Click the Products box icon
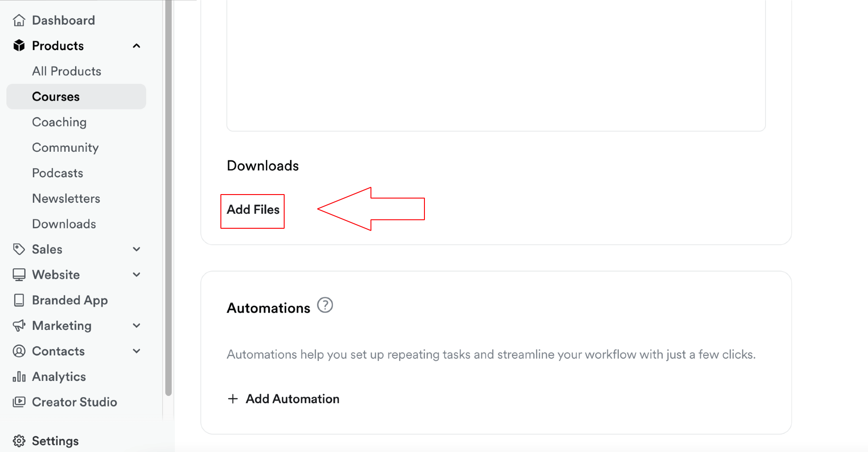The width and height of the screenshot is (868, 452). pyautogui.click(x=19, y=46)
